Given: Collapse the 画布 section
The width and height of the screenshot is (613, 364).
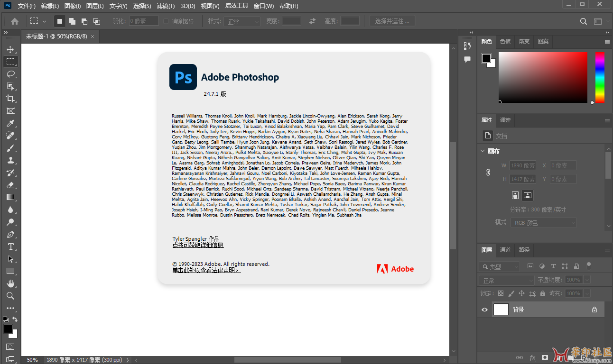Looking at the screenshot, I should click(x=483, y=151).
